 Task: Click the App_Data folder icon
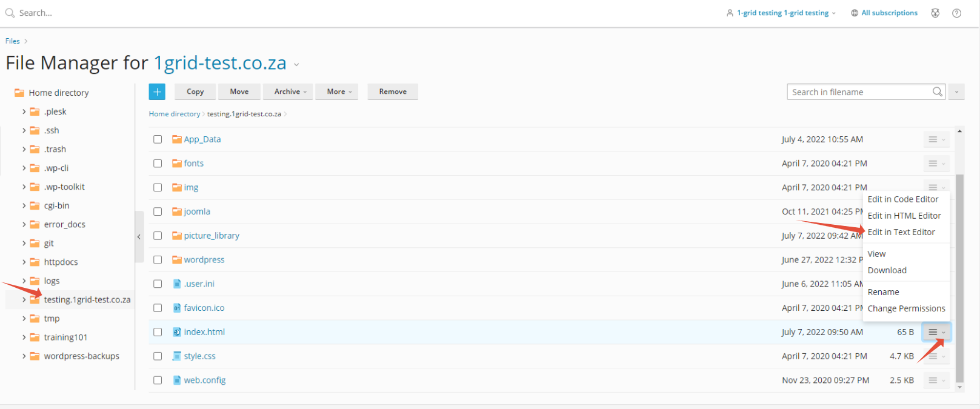tap(177, 139)
